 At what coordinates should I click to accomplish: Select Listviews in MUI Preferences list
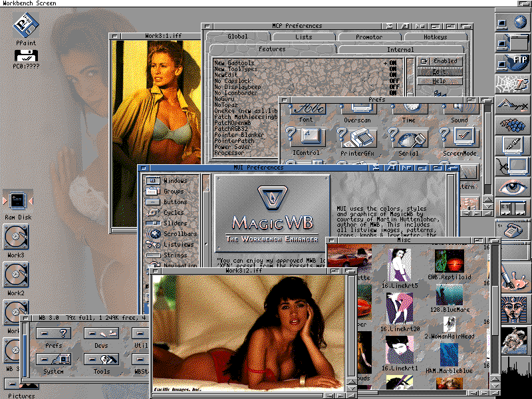pyautogui.click(x=172, y=244)
